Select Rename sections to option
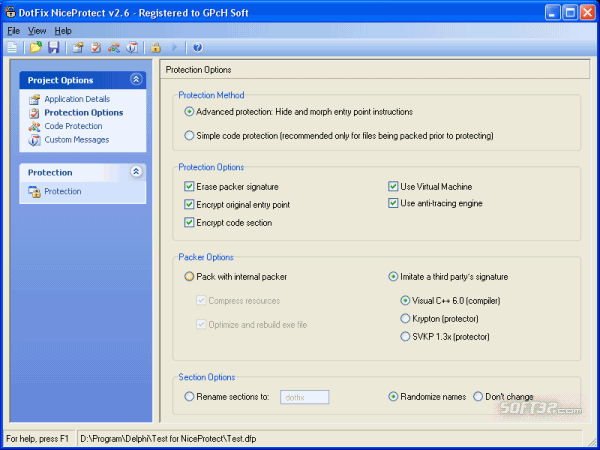Screen dimensions: 600x450 click(x=189, y=396)
